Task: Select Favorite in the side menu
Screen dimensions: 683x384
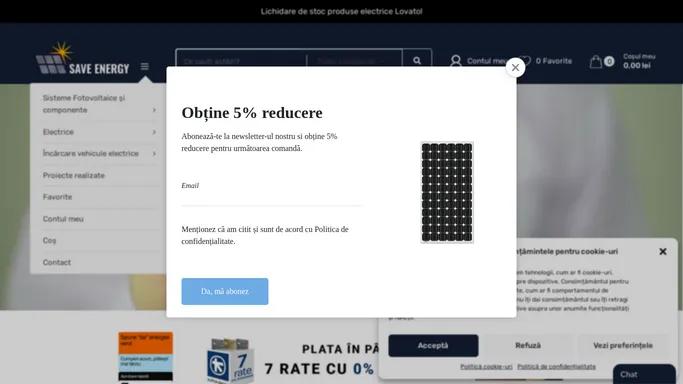Action: pos(57,197)
